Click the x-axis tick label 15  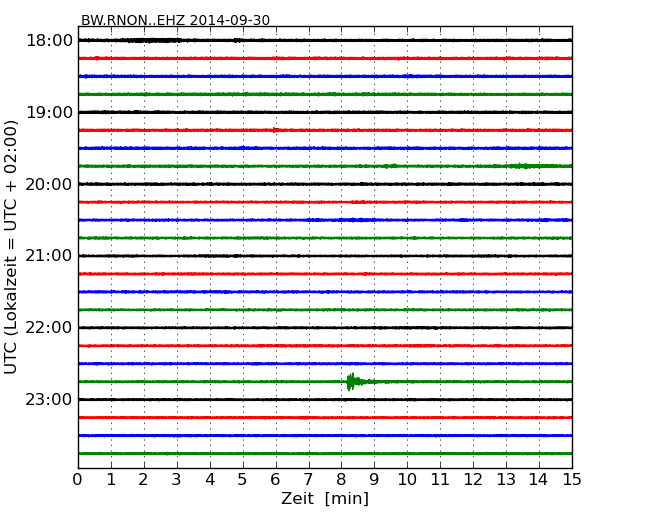pyautogui.click(x=572, y=480)
